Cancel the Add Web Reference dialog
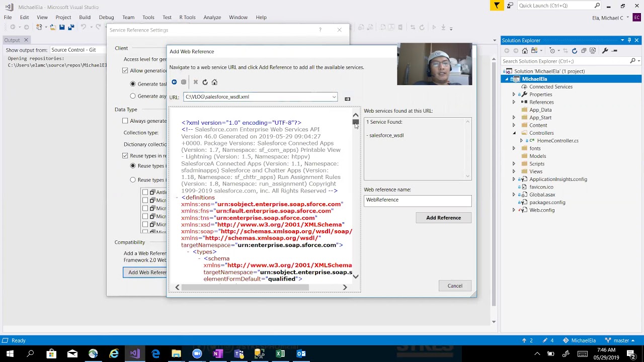 pos(455,286)
